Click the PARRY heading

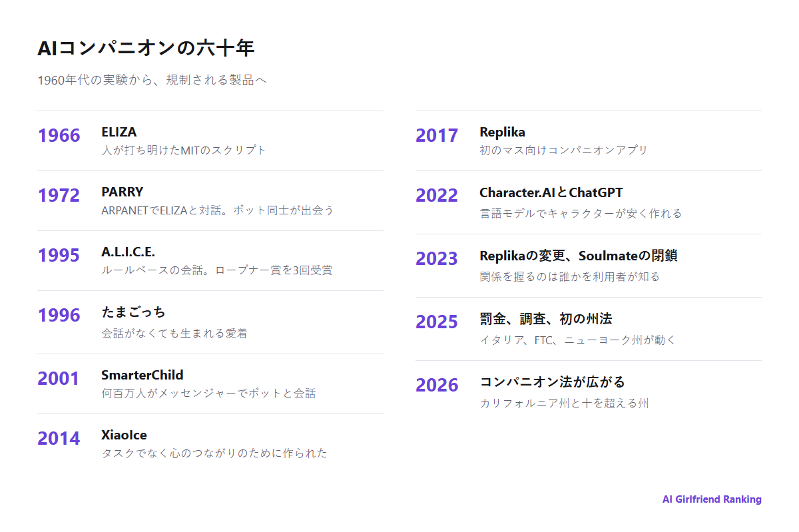click(123, 192)
